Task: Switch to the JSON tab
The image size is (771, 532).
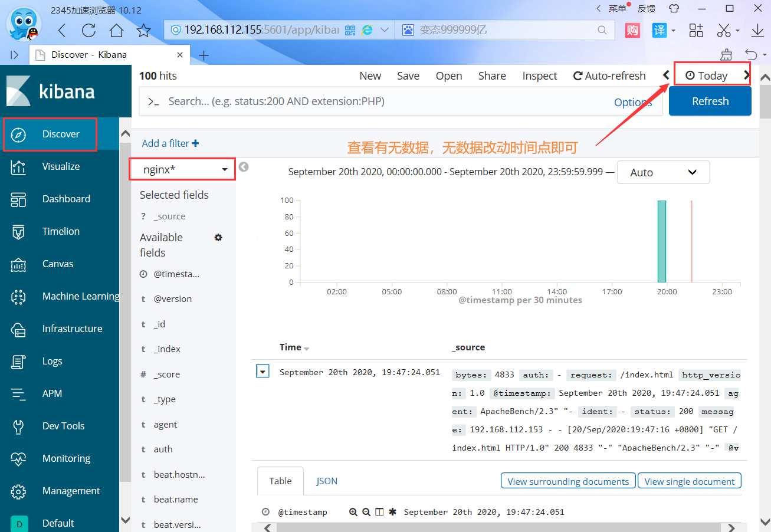Action: pos(327,481)
